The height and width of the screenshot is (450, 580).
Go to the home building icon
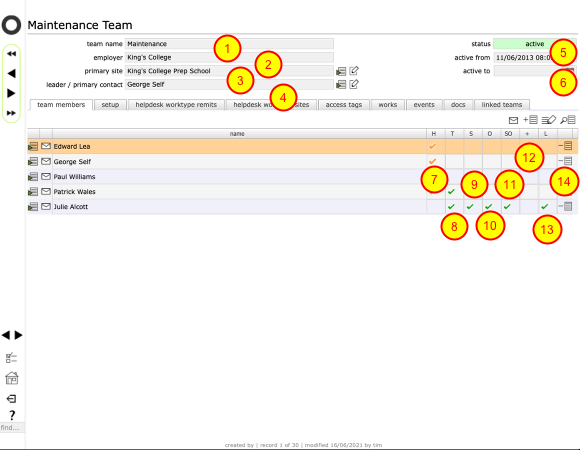click(x=11, y=378)
